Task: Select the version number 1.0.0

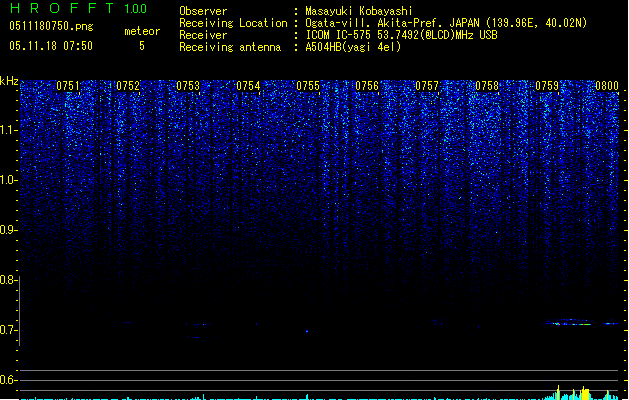Action: coord(136,9)
